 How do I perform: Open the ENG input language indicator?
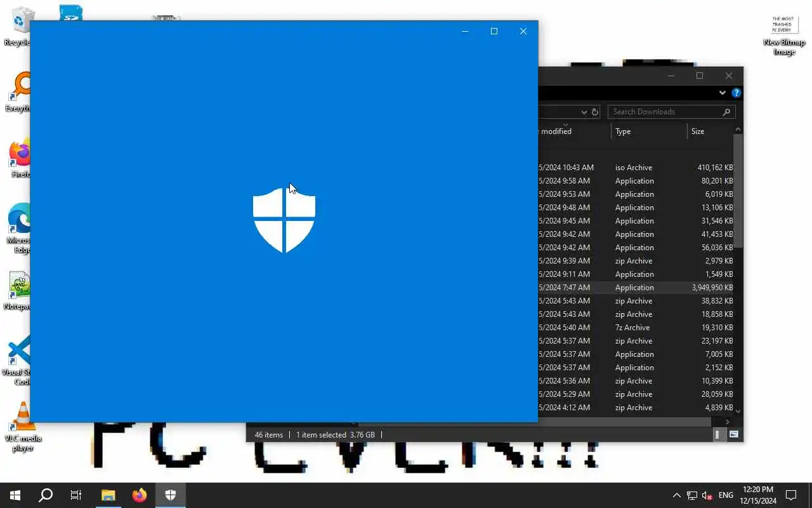(x=726, y=495)
